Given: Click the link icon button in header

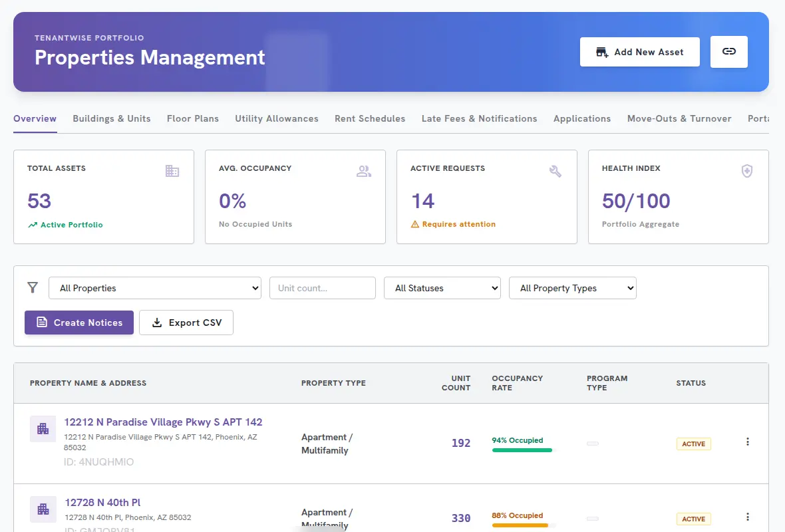Looking at the screenshot, I should point(728,52).
